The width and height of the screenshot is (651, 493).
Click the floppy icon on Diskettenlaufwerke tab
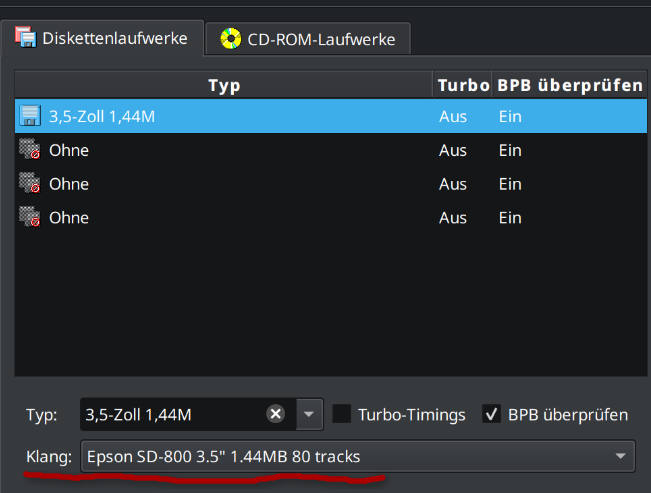point(26,37)
